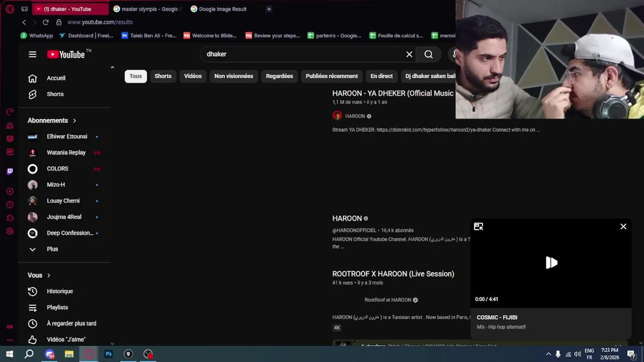Select the Non visionnées filter chip

click(x=233, y=76)
